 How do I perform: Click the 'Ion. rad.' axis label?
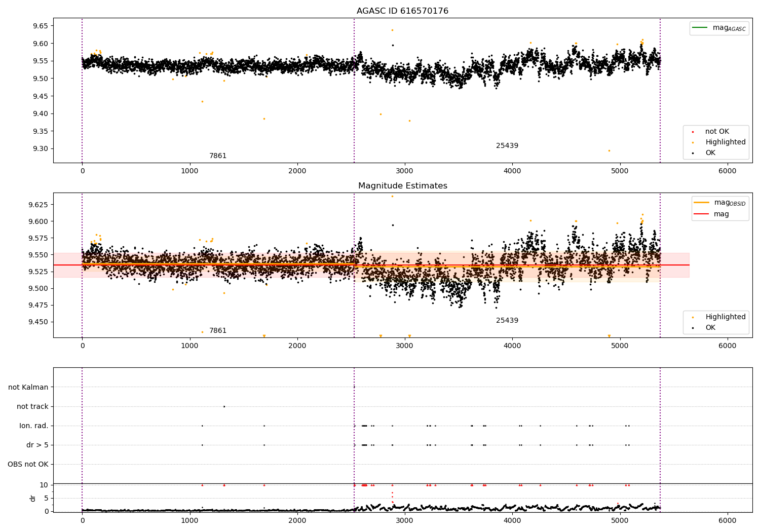(x=34, y=426)
